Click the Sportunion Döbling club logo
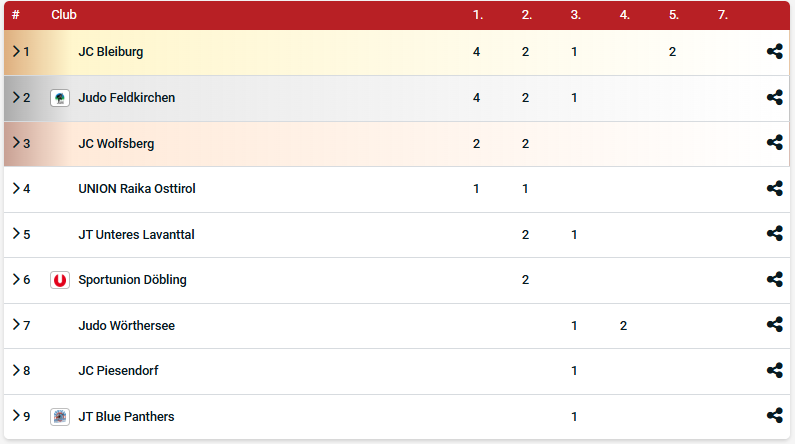 60,280
